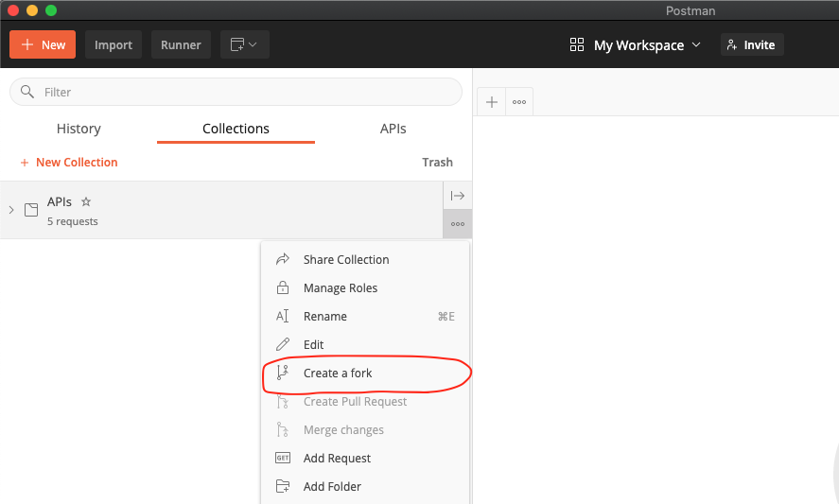Click the Import button

(x=114, y=44)
